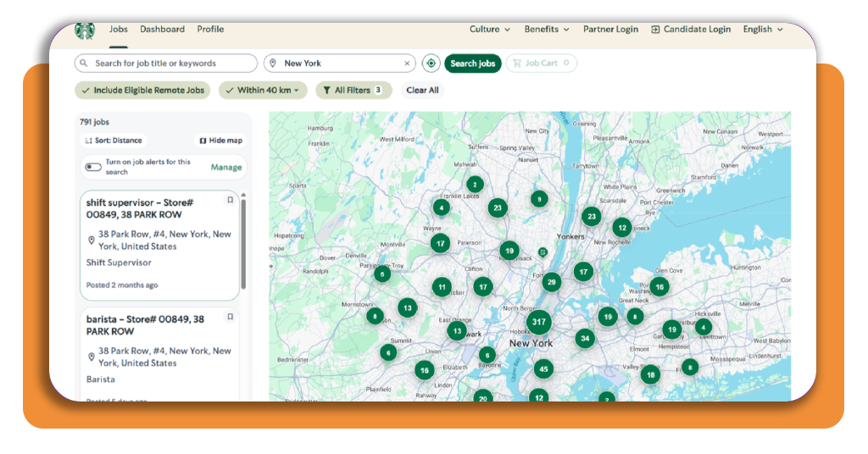Expand the Benefits menu
Viewport: 868px width, 454px height.
pyautogui.click(x=547, y=30)
